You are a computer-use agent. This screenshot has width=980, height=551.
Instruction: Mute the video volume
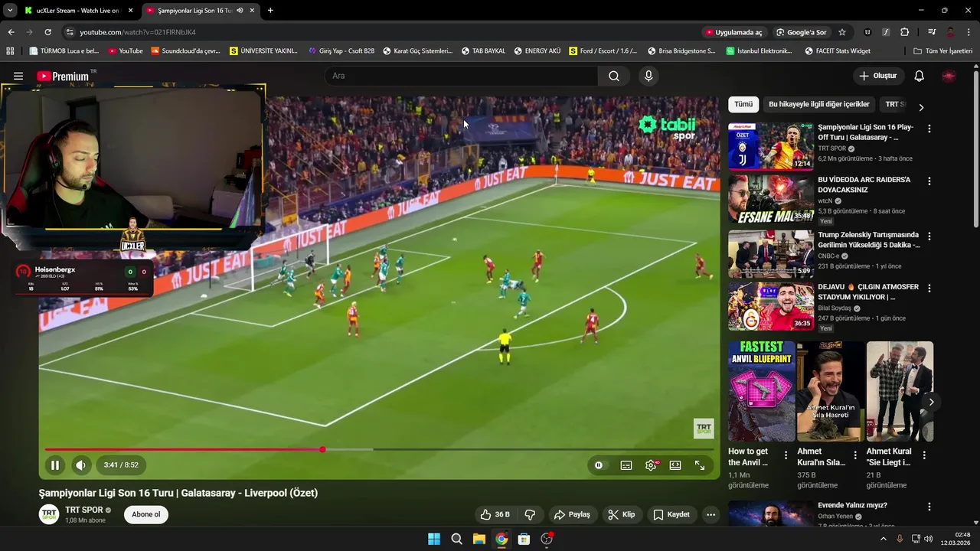click(80, 465)
